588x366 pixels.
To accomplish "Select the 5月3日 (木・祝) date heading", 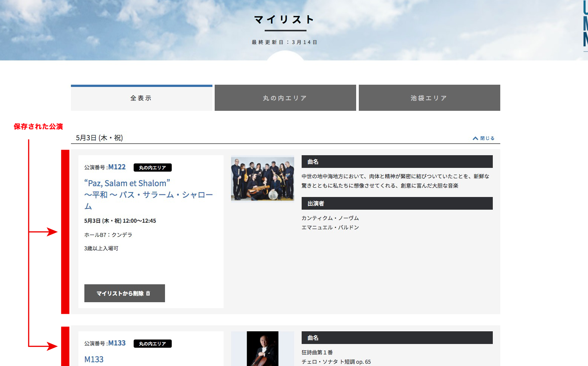I will (x=99, y=138).
